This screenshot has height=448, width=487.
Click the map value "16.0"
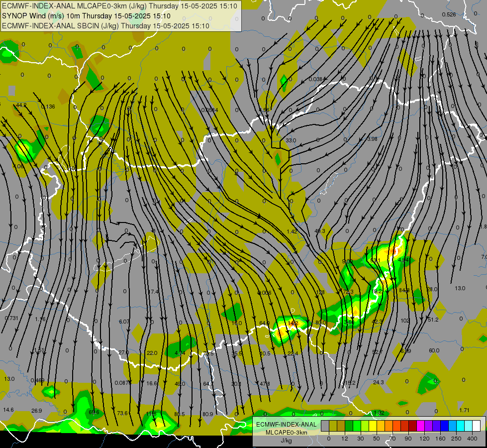point(237,323)
